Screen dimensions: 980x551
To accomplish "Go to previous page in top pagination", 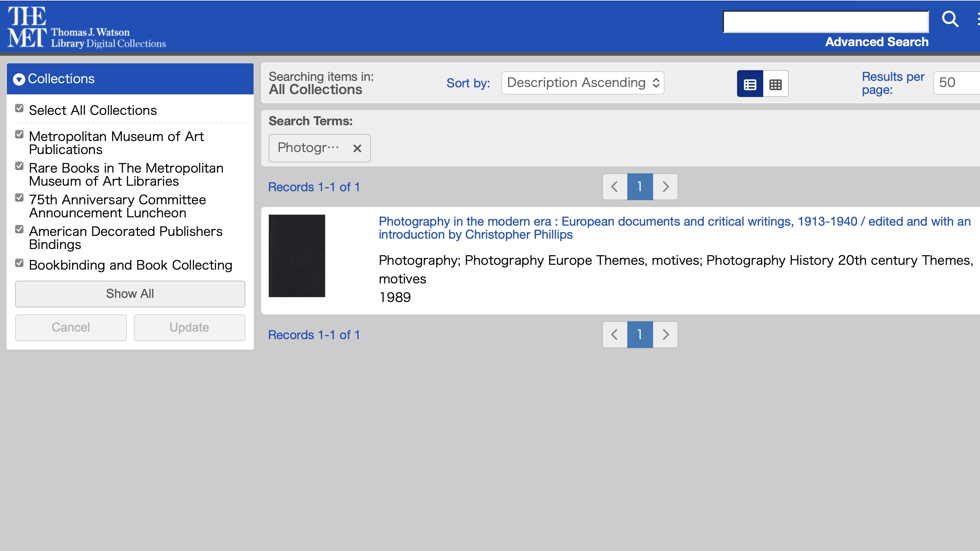I will (x=615, y=187).
